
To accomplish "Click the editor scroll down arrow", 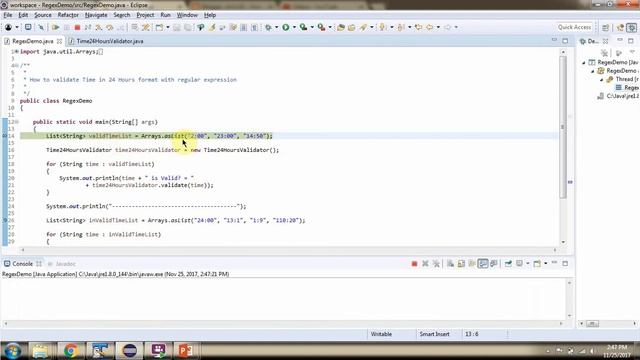I will point(563,242).
